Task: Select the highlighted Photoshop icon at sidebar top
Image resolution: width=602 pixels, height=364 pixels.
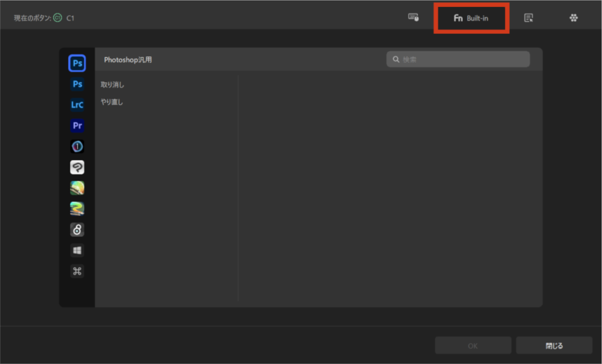Action: [77, 63]
